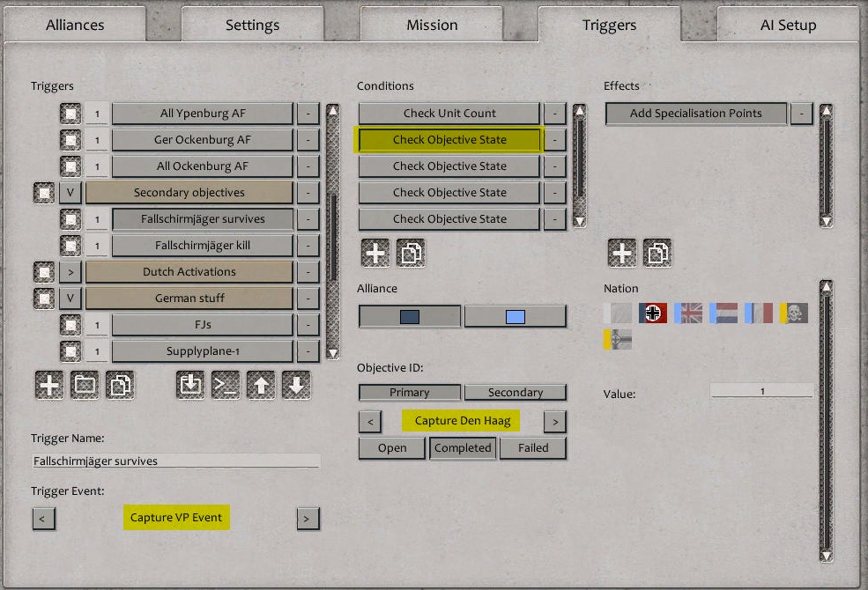
Task: Select the Supplyplane-1 trigger row
Action: 203,351
